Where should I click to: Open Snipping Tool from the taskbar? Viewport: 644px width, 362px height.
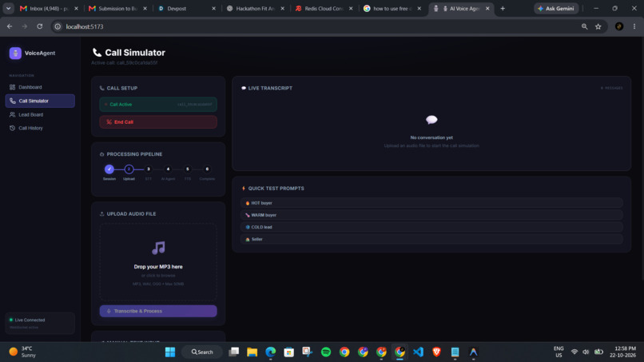coord(307,352)
